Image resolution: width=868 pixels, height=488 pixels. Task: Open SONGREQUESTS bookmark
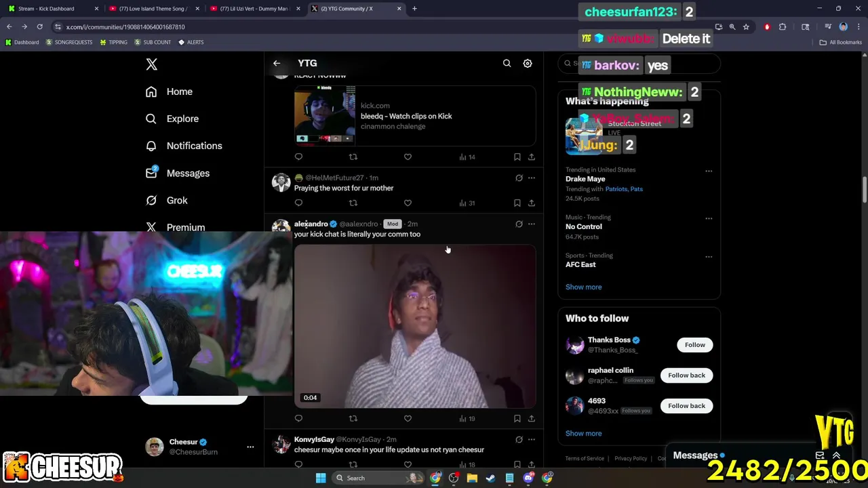tap(69, 42)
